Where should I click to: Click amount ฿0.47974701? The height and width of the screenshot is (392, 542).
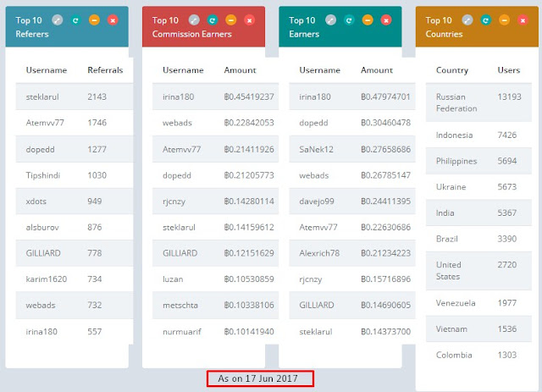(x=385, y=97)
